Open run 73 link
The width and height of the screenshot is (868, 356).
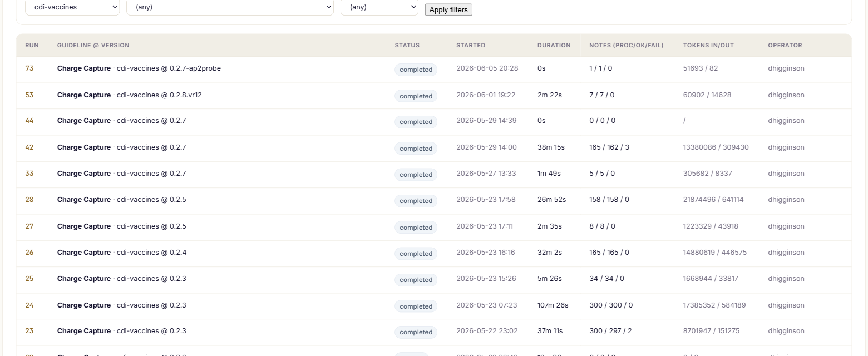click(29, 68)
